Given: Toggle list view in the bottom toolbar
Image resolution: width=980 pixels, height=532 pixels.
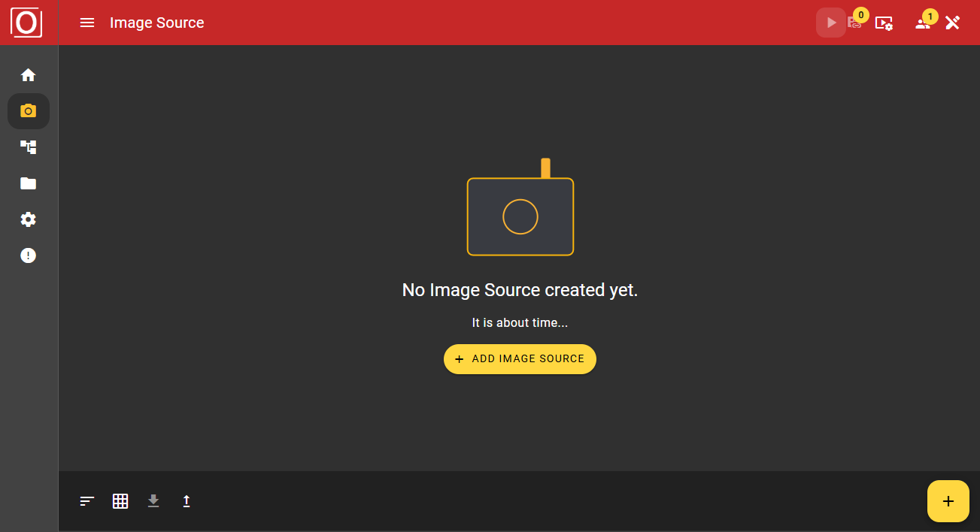Looking at the screenshot, I should (x=86, y=500).
